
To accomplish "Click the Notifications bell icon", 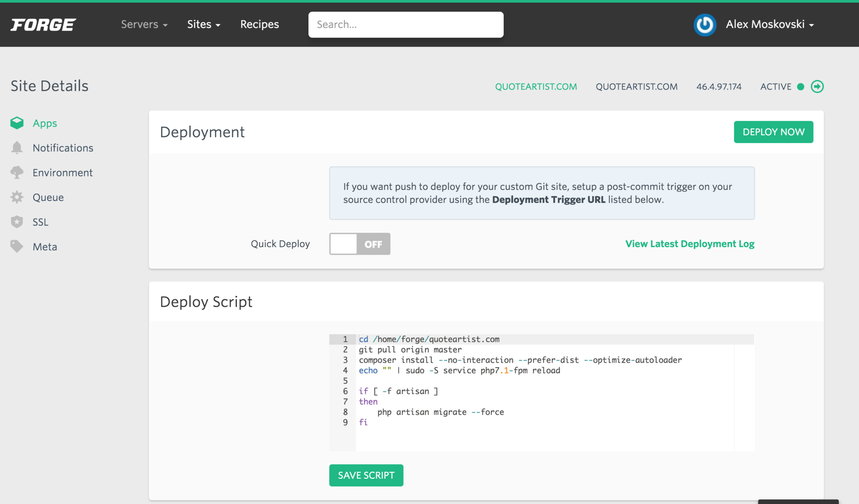I will tap(17, 148).
